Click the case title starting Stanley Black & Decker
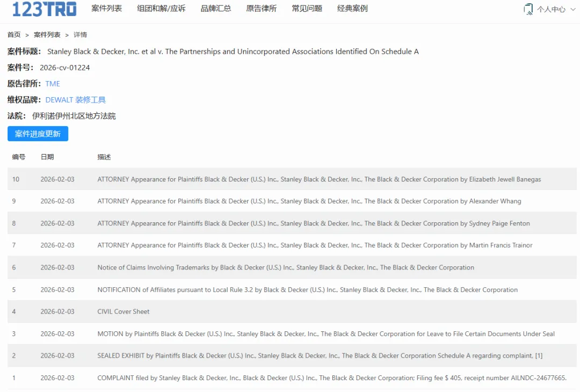The image size is (580, 392). pyautogui.click(x=233, y=52)
